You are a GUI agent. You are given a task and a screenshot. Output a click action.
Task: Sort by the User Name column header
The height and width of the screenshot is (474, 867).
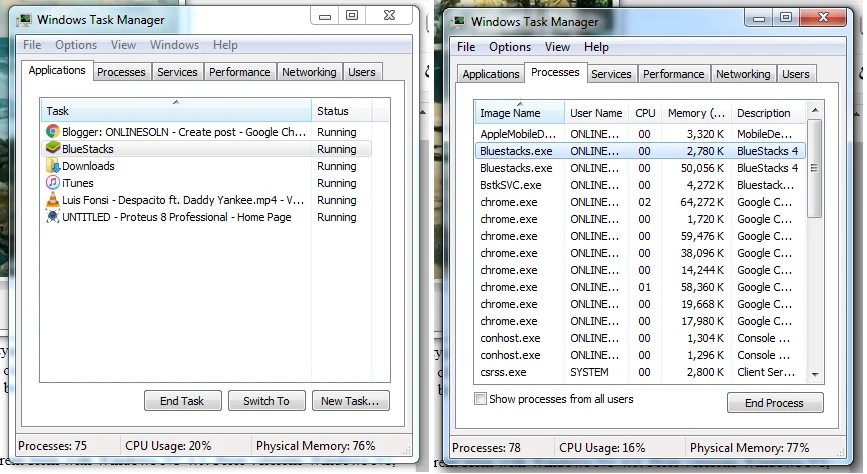596,113
